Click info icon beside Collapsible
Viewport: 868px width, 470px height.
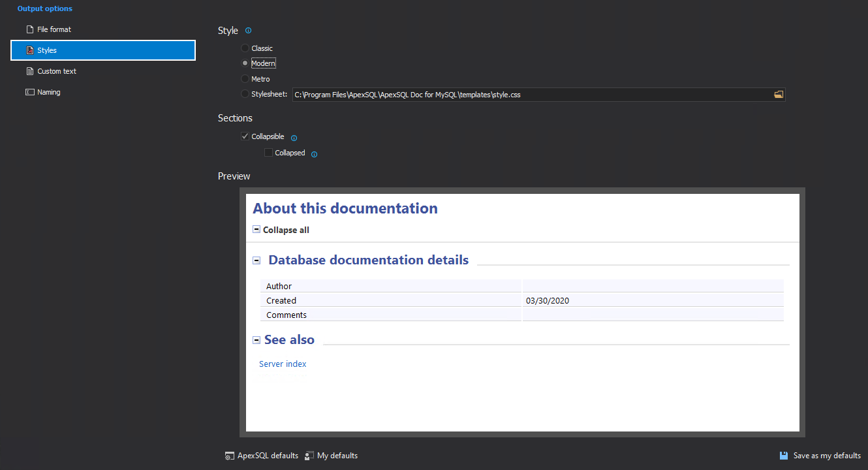(294, 138)
